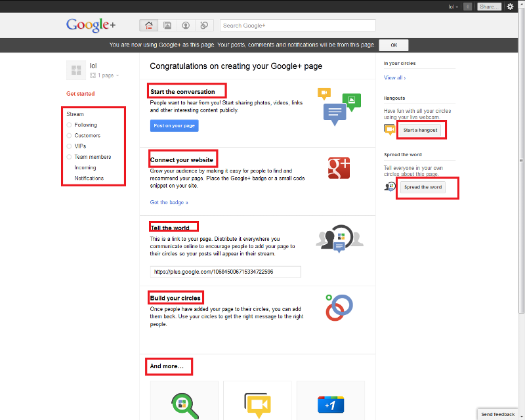Open the Notifications stream
The width and height of the screenshot is (525, 420).
pos(89,178)
